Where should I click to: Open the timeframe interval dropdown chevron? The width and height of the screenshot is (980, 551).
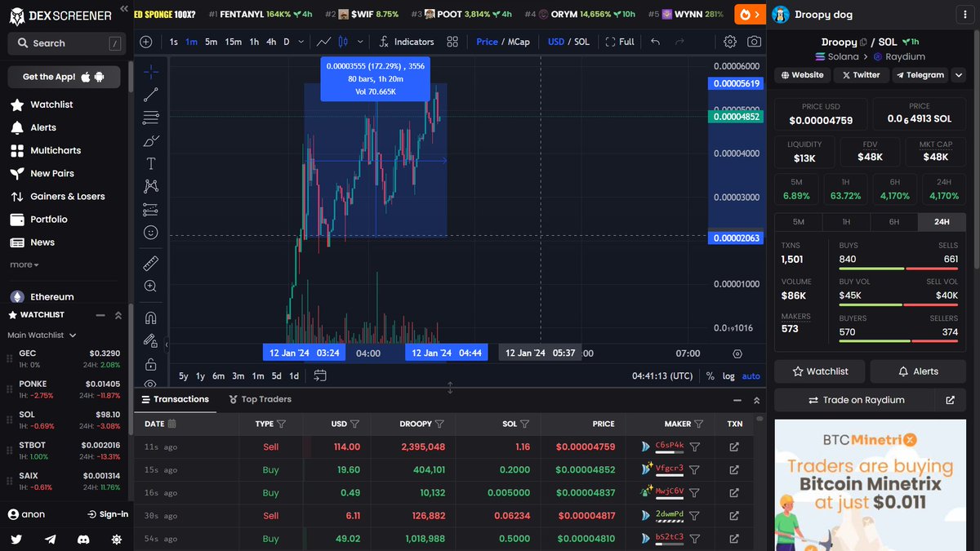coord(302,42)
